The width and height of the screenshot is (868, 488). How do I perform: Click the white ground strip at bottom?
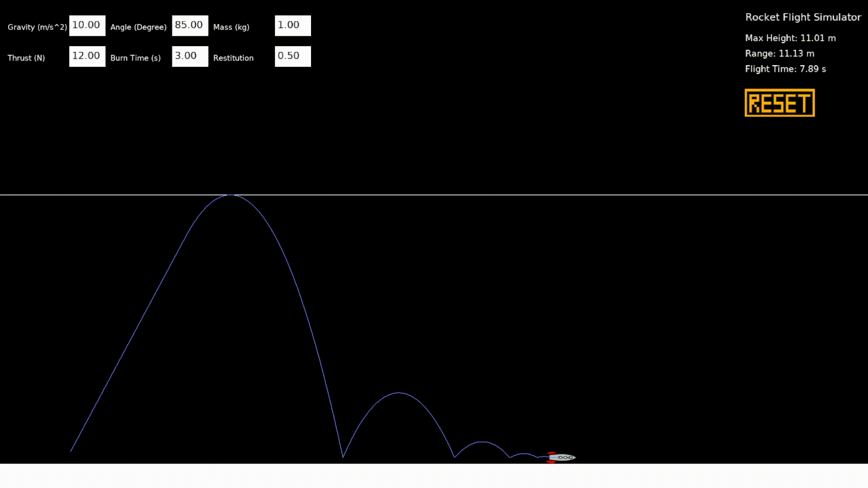point(434,475)
